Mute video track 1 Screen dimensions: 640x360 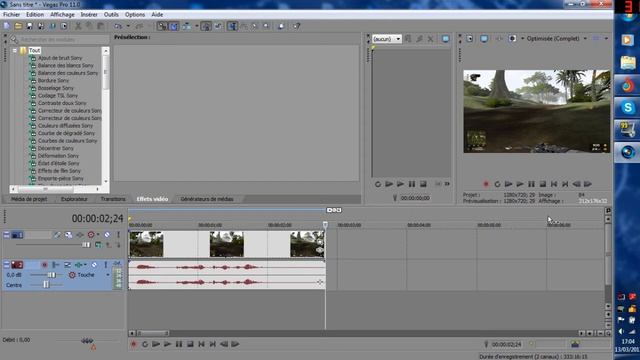[x=107, y=235]
